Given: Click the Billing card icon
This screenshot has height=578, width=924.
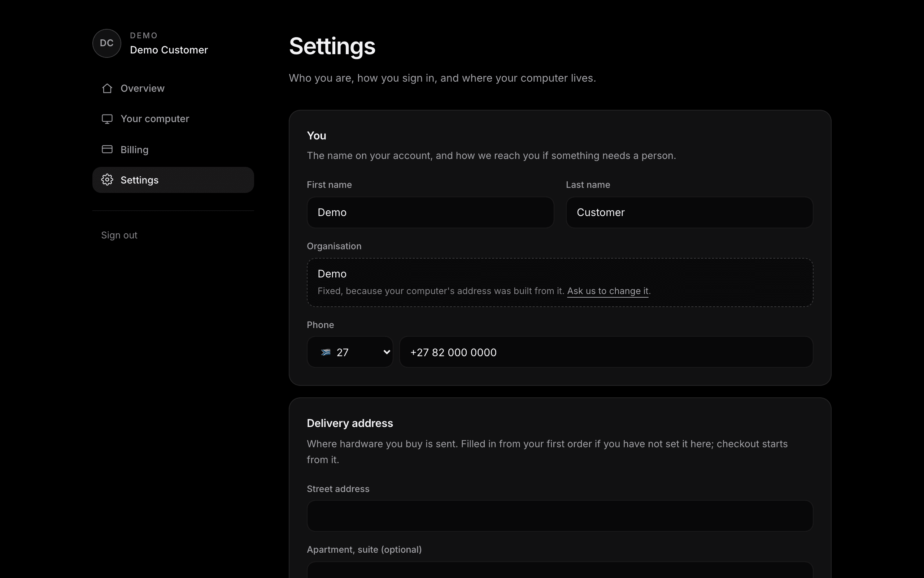Looking at the screenshot, I should 107,150.
